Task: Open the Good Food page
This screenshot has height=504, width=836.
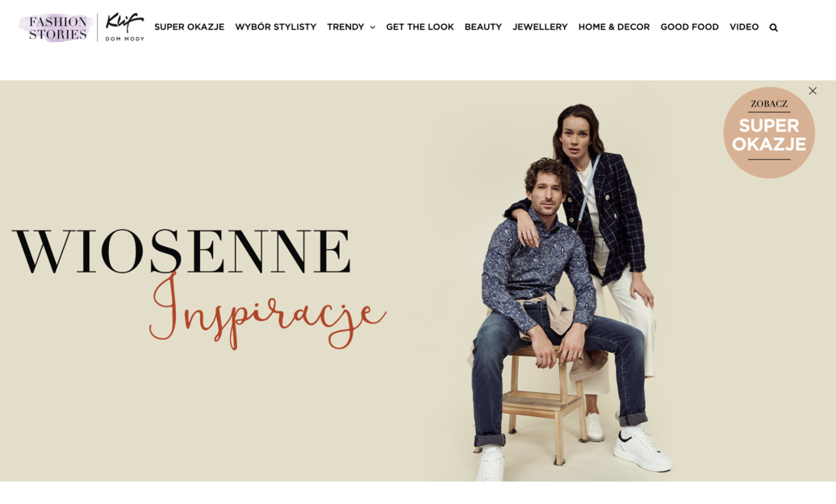Action: coord(689,27)
